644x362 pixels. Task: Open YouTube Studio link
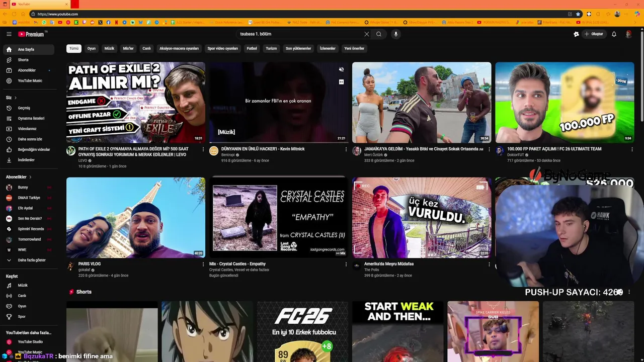[x=28, y=342]
